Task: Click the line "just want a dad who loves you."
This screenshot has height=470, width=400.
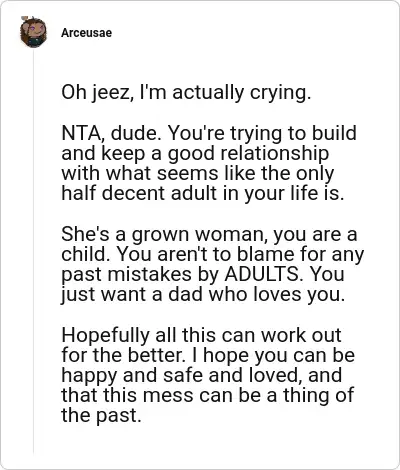Action: tap(203, 294)
